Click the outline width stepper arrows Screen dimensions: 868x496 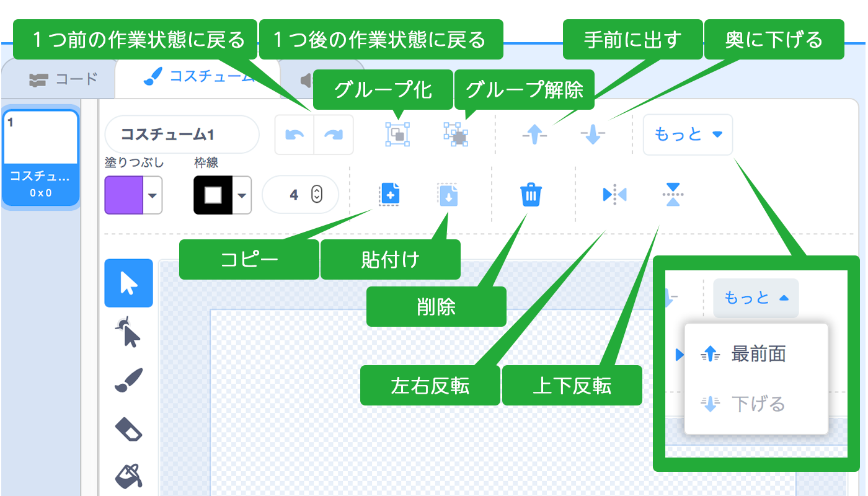coord(317,195)
